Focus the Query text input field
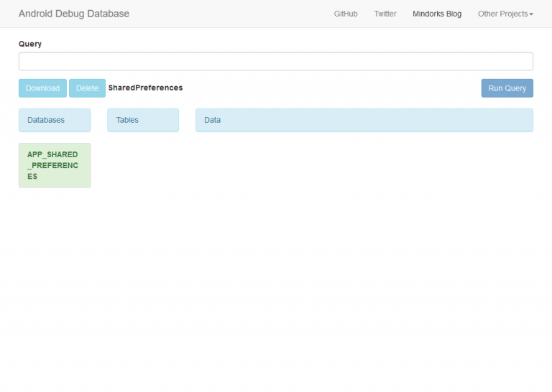This screenshot has height=392, width=552. [276, 61]
